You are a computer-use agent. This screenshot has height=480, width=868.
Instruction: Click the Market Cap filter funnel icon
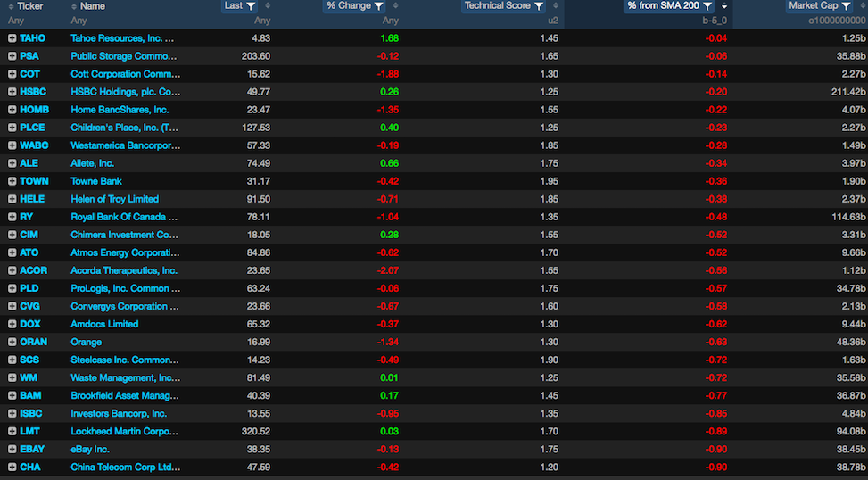[846, 6]
